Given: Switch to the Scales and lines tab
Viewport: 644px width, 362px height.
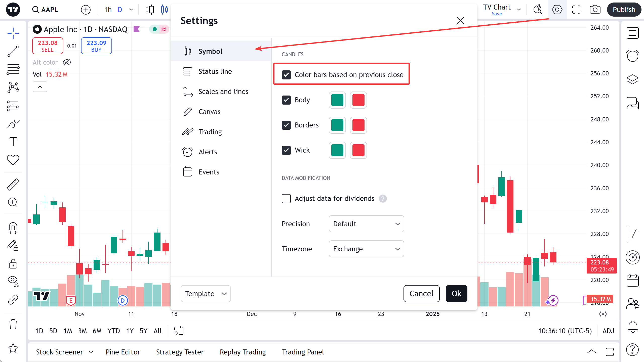Looking at the screenshot, I should pos(223,92).
